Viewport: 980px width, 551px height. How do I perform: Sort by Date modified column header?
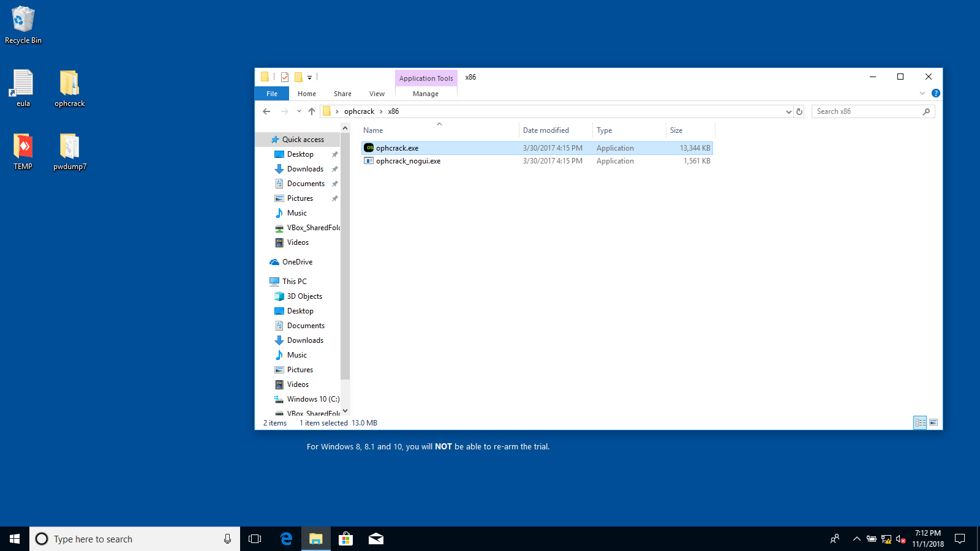[x=556, y=130]
